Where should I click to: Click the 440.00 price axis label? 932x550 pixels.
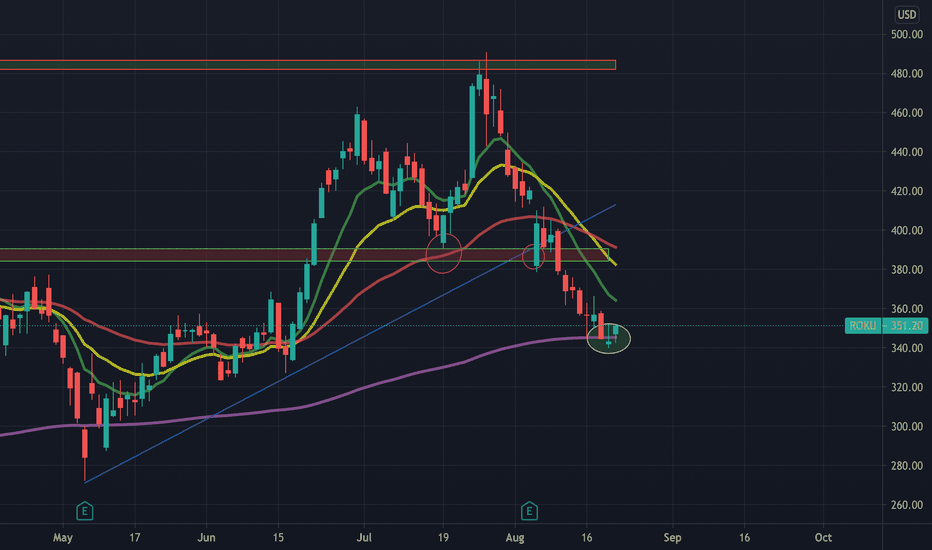pyautogui.click(x=906, y=152)
